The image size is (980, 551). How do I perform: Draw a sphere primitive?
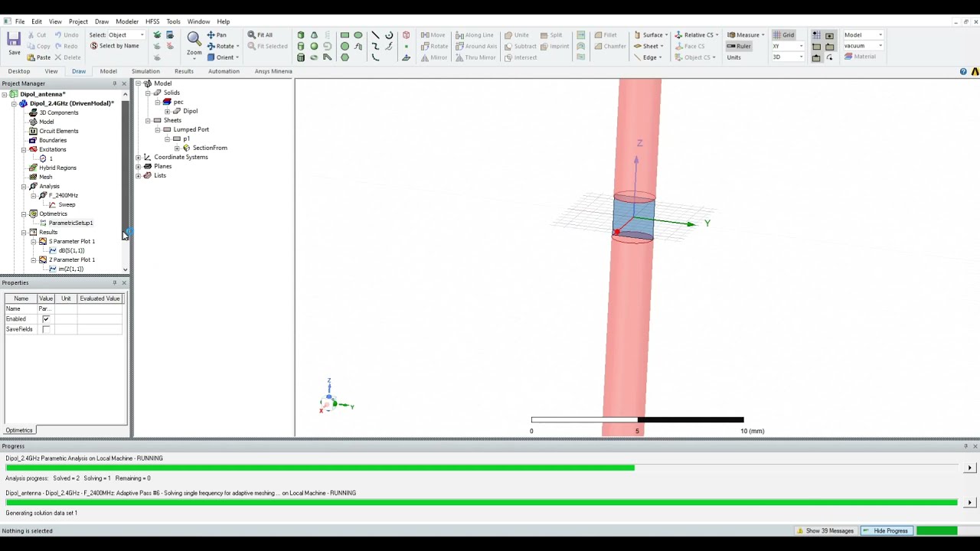pos(314,46)
